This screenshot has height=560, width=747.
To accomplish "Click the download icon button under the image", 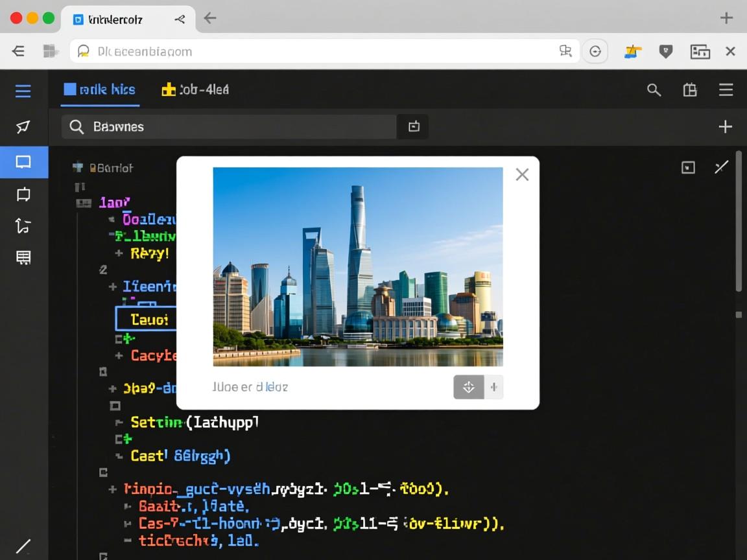I will [468, 388].
